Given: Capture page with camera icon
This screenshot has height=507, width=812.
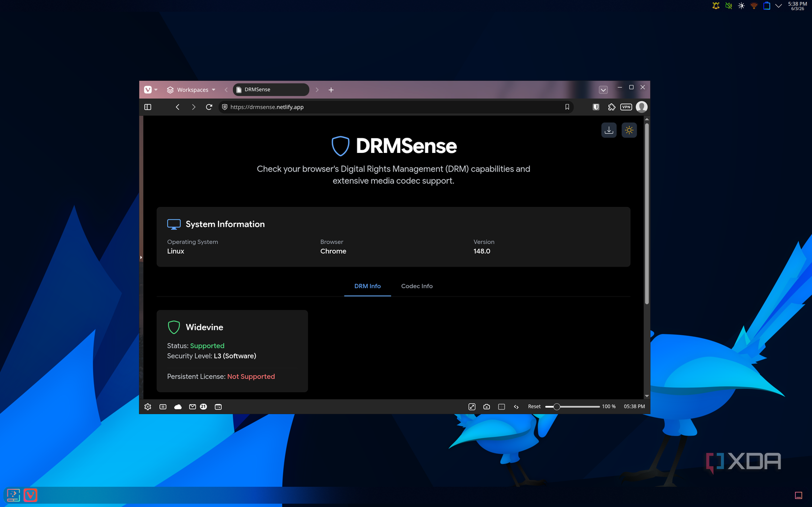Looking at the screenshot, I should pyautogui.click(x=487, y=407).
